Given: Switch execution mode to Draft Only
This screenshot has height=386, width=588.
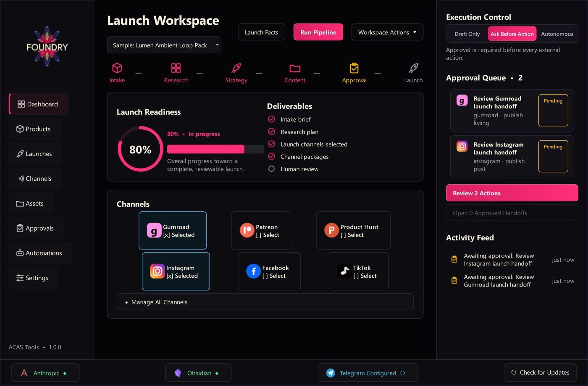Looking at the screenshot, I should coord(467,34).
